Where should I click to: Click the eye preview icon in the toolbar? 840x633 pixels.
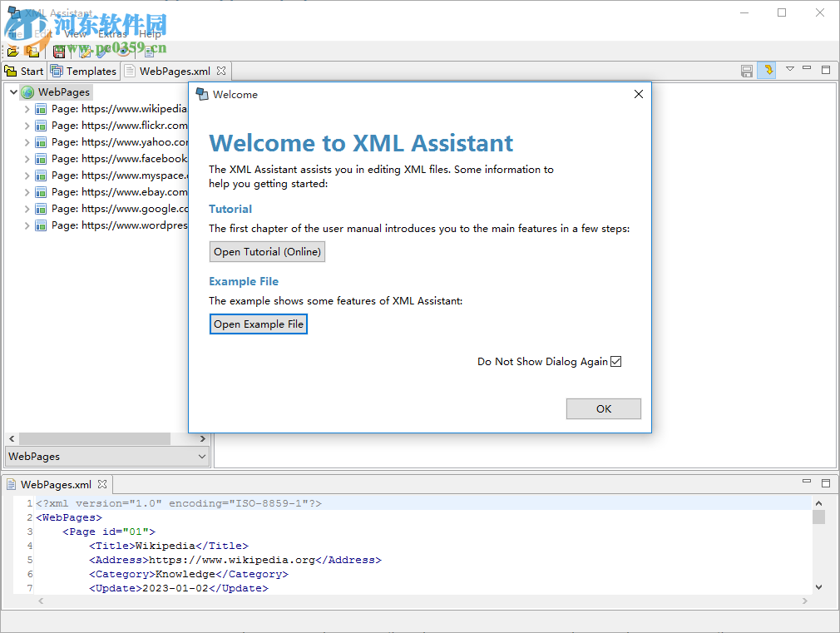pos(123,51)
